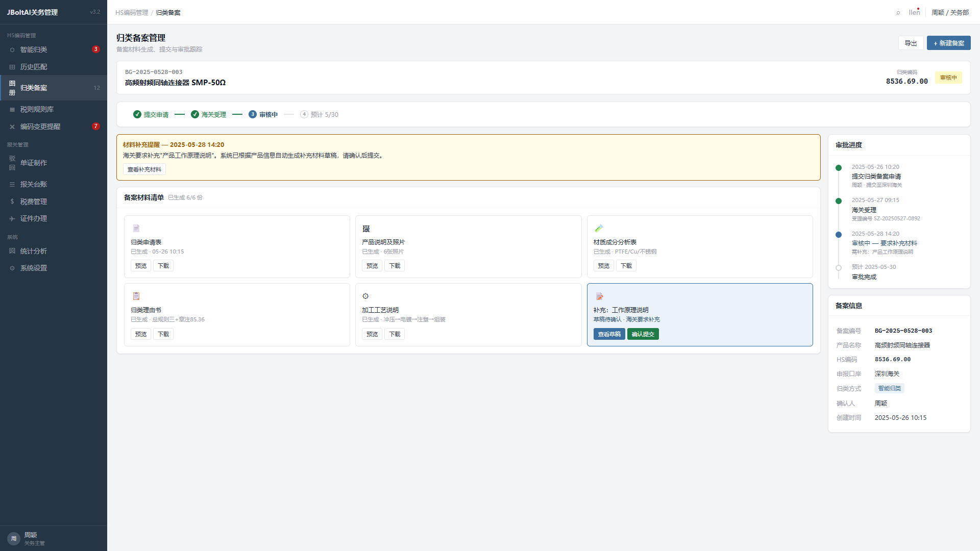Click the red 3 badge on 智能归类

[95, 49]
